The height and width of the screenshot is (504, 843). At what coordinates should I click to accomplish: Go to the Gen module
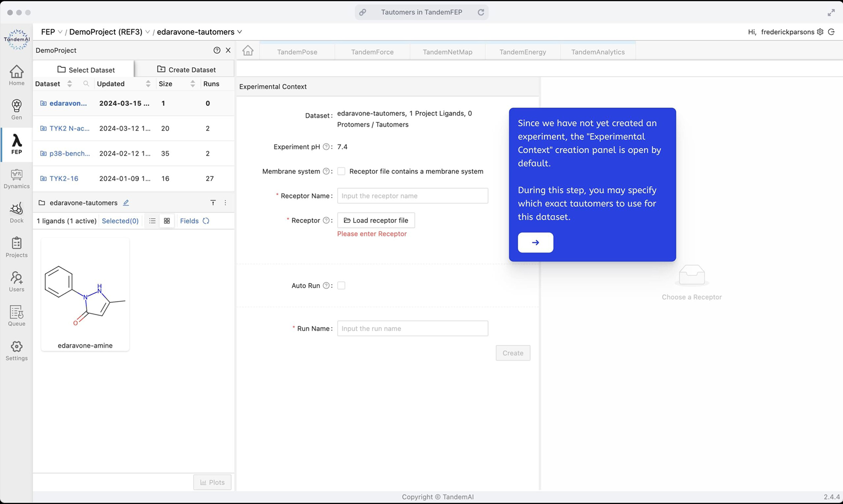click(x=16, y=110)
